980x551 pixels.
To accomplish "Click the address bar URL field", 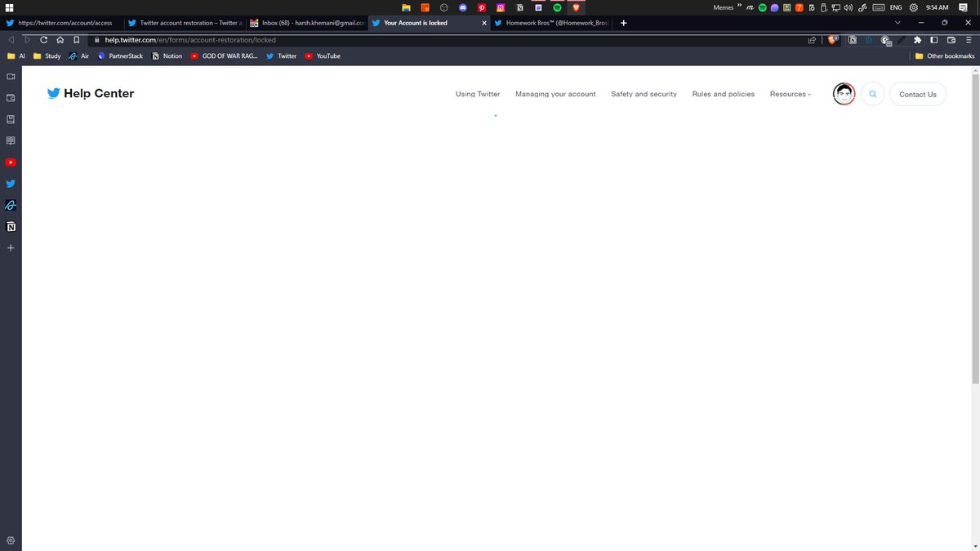I will pos(445,39).
